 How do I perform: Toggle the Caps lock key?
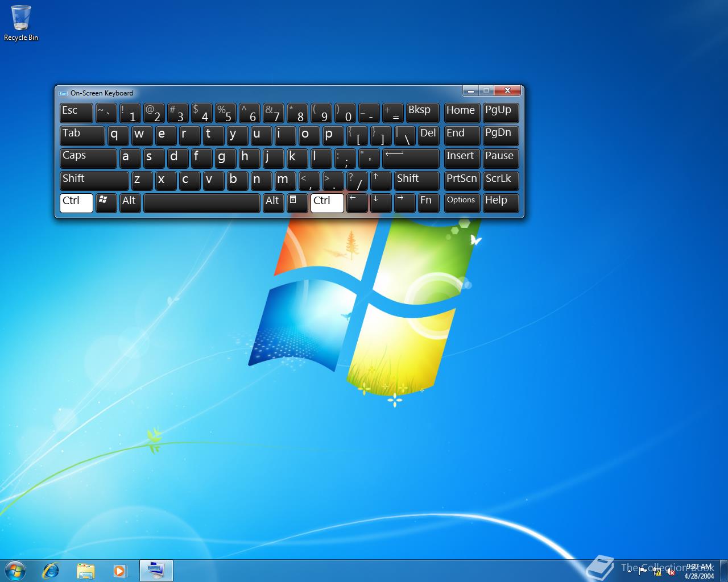88,158
